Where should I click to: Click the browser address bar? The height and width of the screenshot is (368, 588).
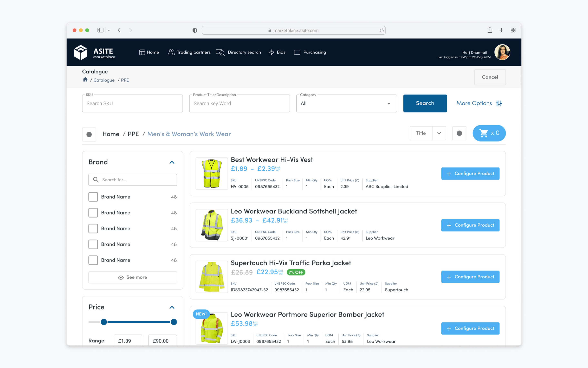[x=294, y=30]
